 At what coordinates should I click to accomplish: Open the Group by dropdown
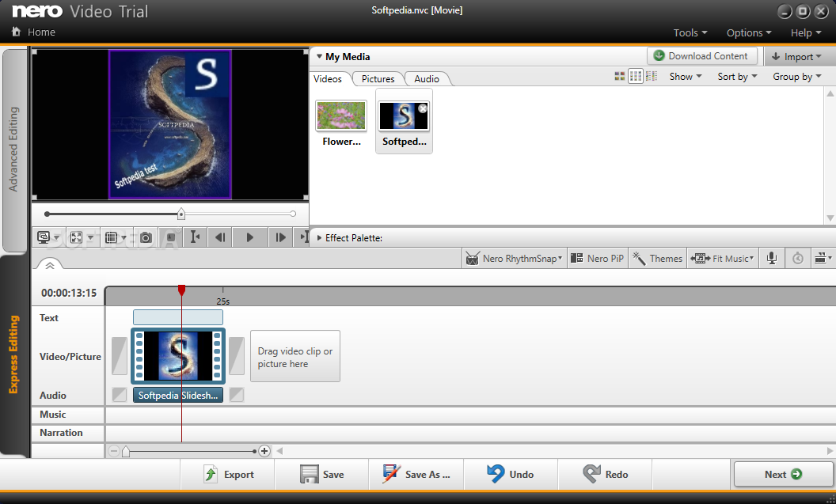click(x=797, y=76)
